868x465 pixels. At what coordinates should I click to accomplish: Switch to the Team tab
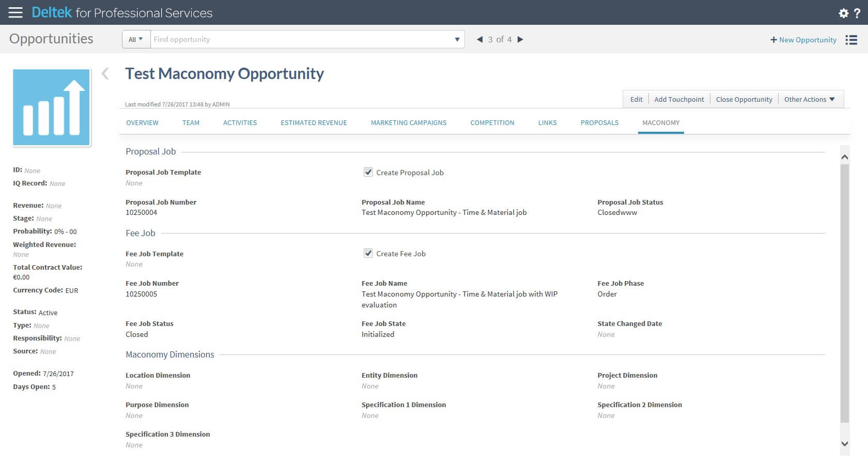click(191, 122)
